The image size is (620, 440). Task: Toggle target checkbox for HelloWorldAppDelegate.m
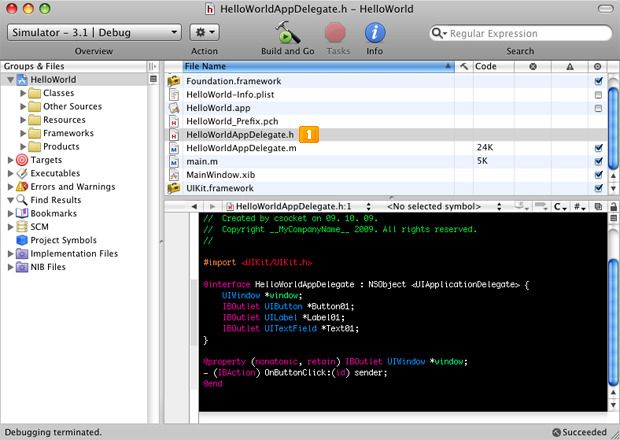(598, 148)
